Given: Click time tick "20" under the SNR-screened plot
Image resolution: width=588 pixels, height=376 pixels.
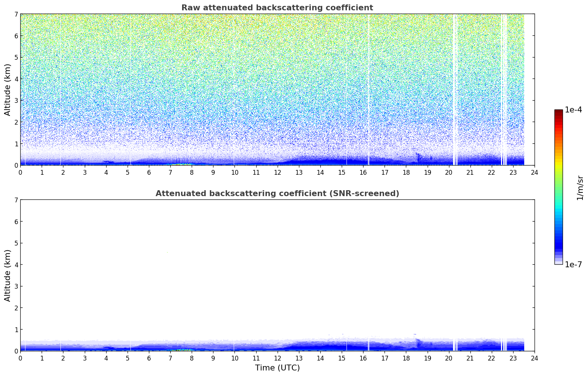Looking at the screenshot, I should (449, 358).
